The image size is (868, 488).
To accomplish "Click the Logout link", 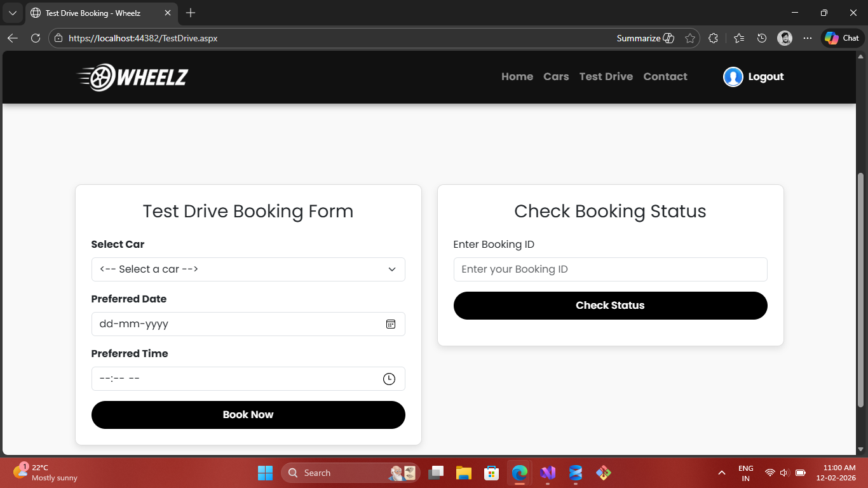I will pyautogui.click(x=766, y=77).
